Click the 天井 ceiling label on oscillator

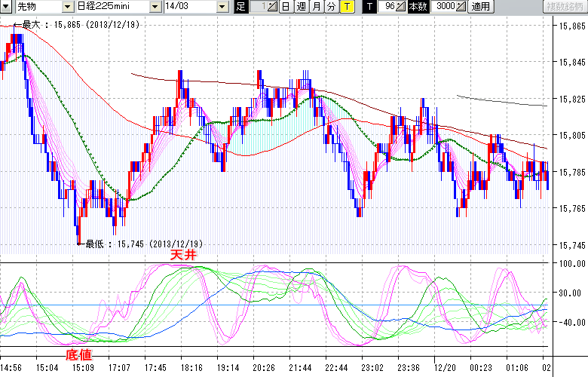pyautogui.click(x=183, y=256)
